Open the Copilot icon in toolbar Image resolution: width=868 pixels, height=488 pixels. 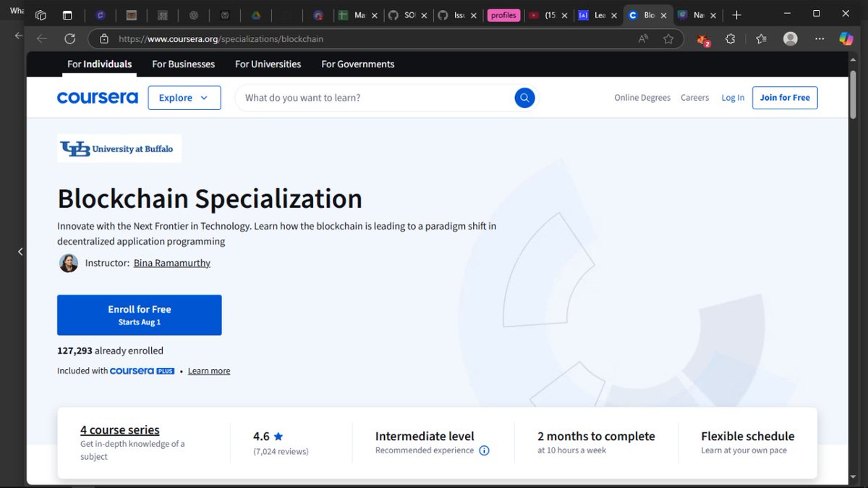[846, 39]
